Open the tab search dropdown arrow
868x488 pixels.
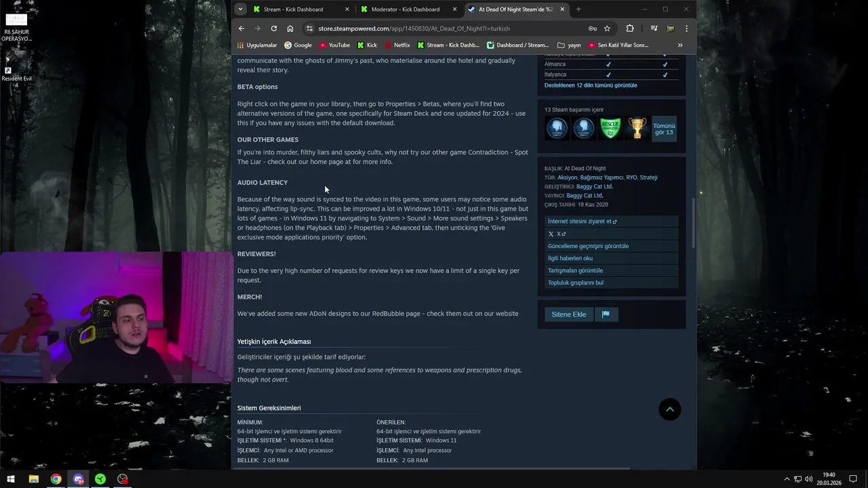click(x=240, y=9)
